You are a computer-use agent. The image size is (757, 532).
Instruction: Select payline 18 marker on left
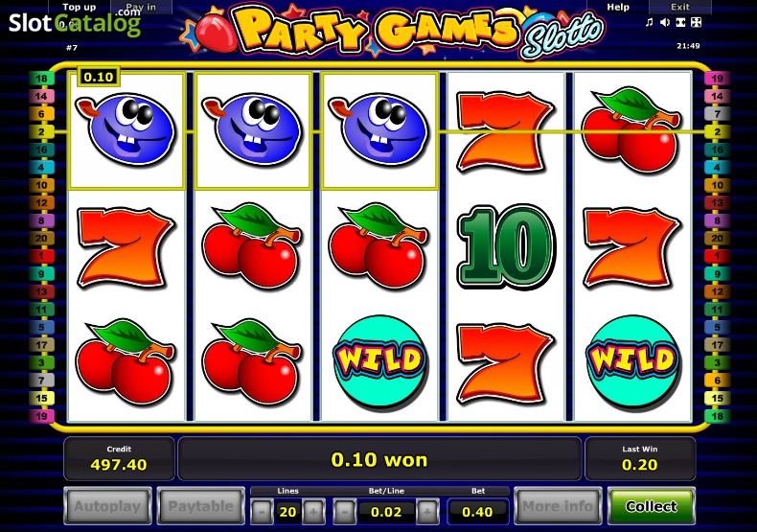(x=41, y=79)
